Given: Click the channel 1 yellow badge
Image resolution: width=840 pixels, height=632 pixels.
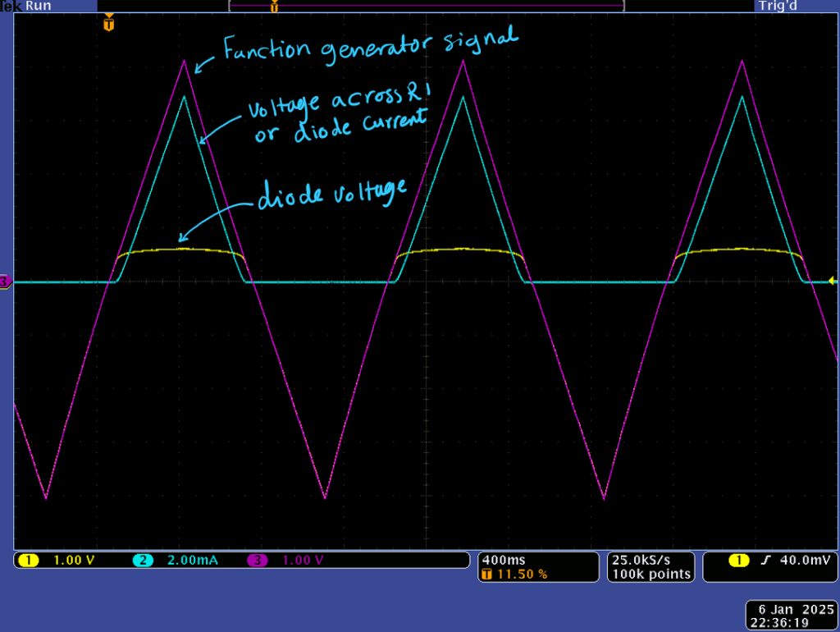Looking at the screenshot, I should coord(29,561).
